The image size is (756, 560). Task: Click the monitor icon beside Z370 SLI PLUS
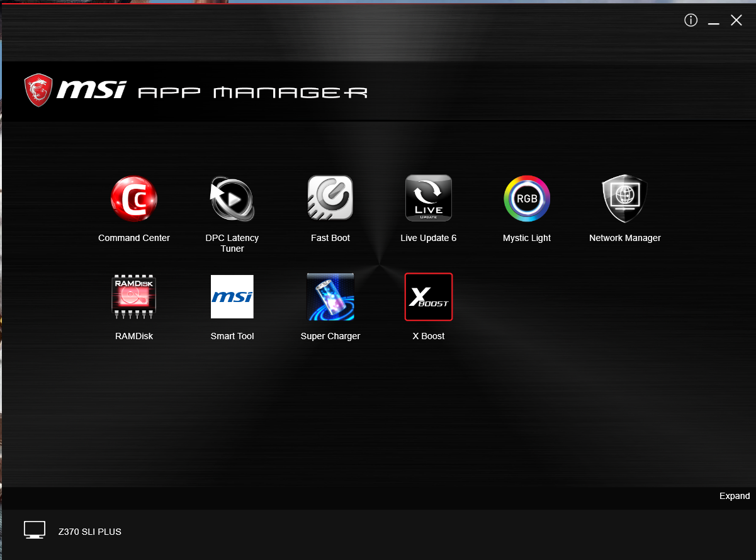35,530
